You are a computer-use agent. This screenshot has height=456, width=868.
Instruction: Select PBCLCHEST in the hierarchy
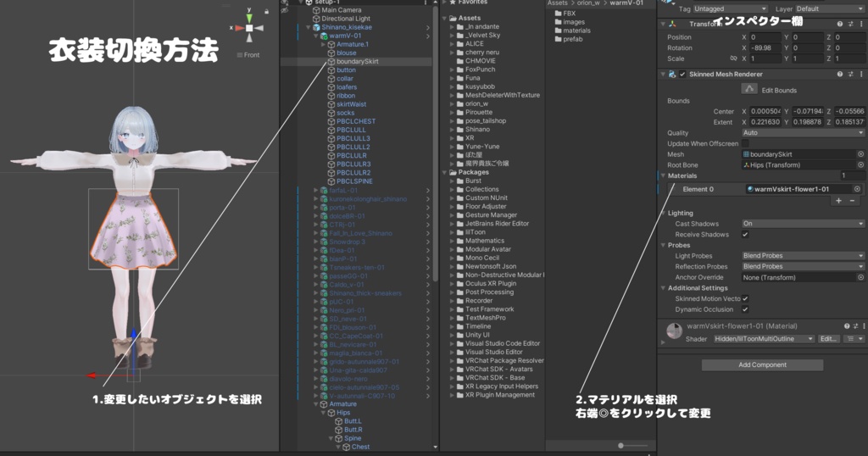[355, 121]
